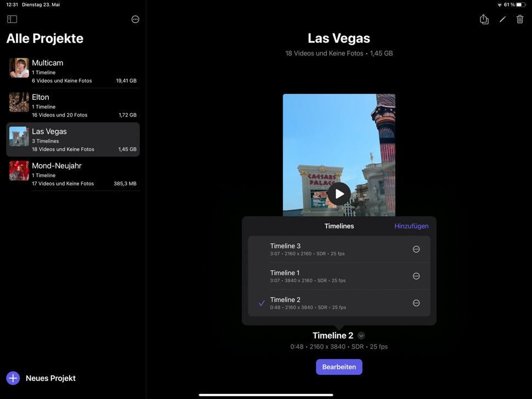The image size is (532, 399).
Task: Click the '19,41 GB' size of Multicam
Action: click(x=126, y=81)
